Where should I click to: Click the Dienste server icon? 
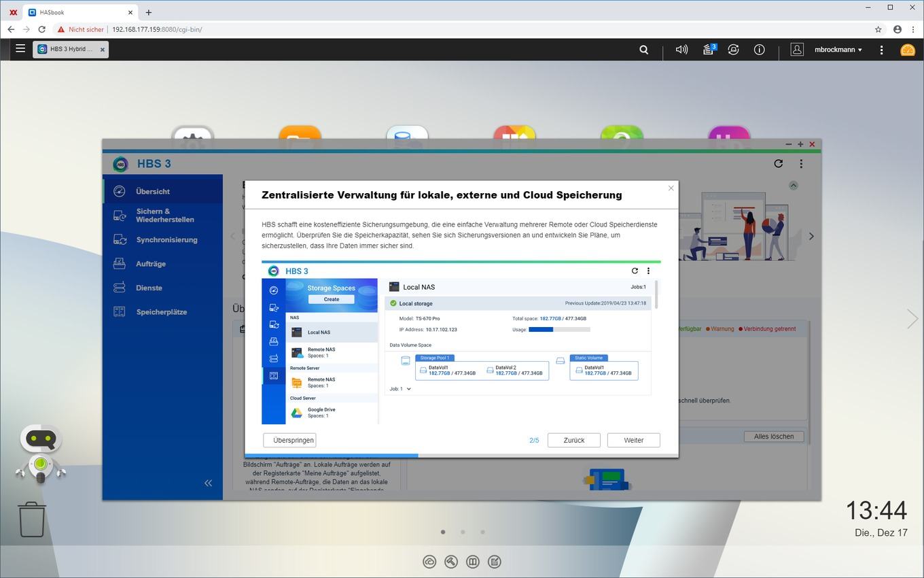(x=120, y=288)
